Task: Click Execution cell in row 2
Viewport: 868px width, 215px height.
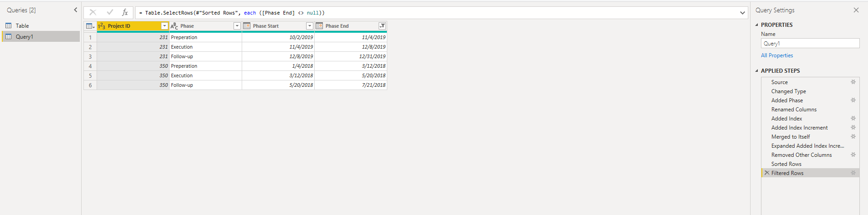Action: [x=205, y=47]
